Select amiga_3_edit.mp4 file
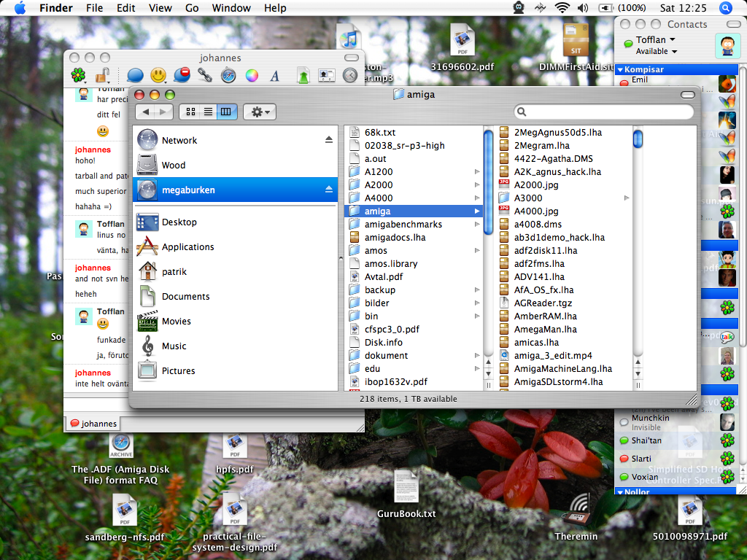This screenshot has width=747, height=560. click(x=565, y=355)
